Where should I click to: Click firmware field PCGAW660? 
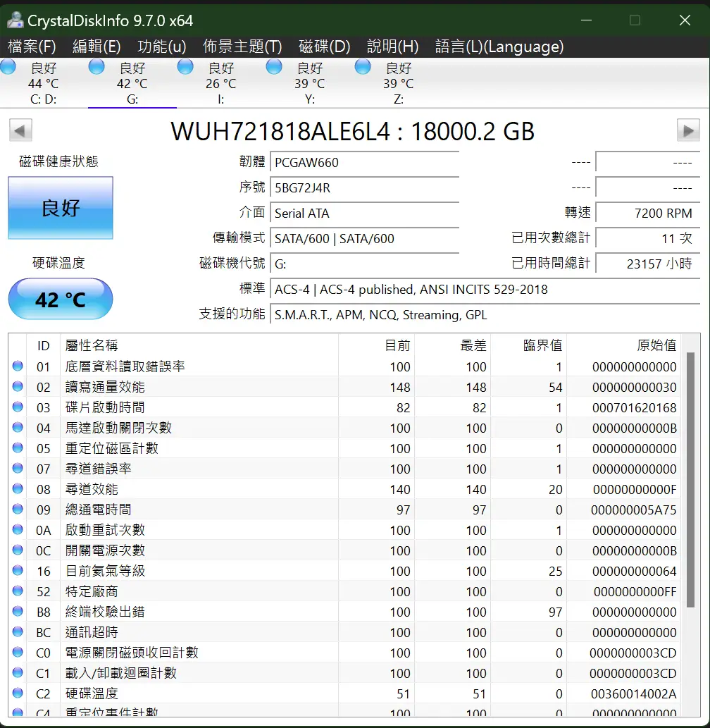coord(364,163)
